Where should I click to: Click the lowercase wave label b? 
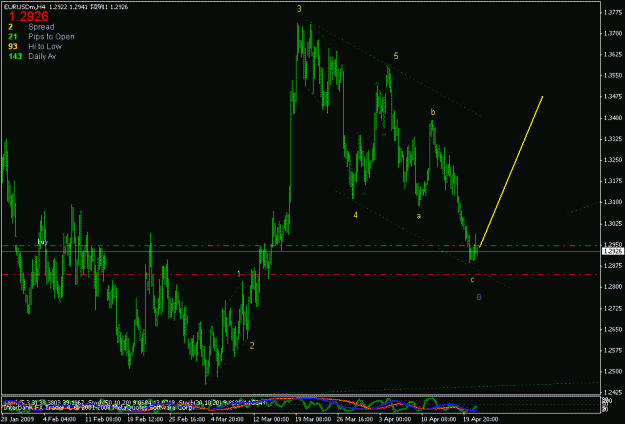pos(433,112)
